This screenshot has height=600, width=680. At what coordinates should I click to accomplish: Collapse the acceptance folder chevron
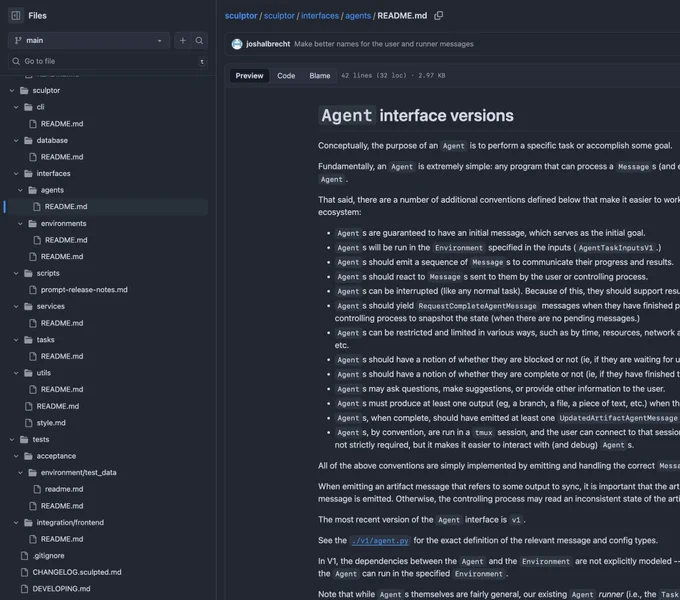tap(16, 456)
